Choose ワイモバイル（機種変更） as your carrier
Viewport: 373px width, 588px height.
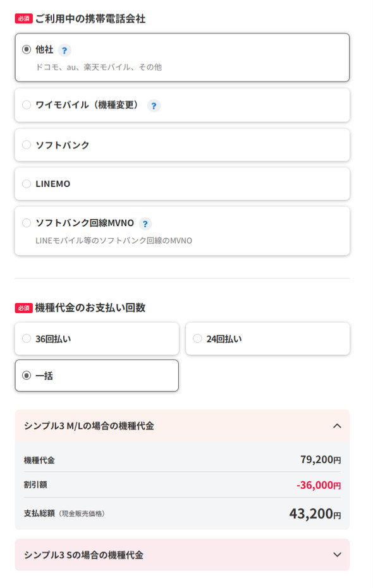pyautogui.click(x=26, y=106)
